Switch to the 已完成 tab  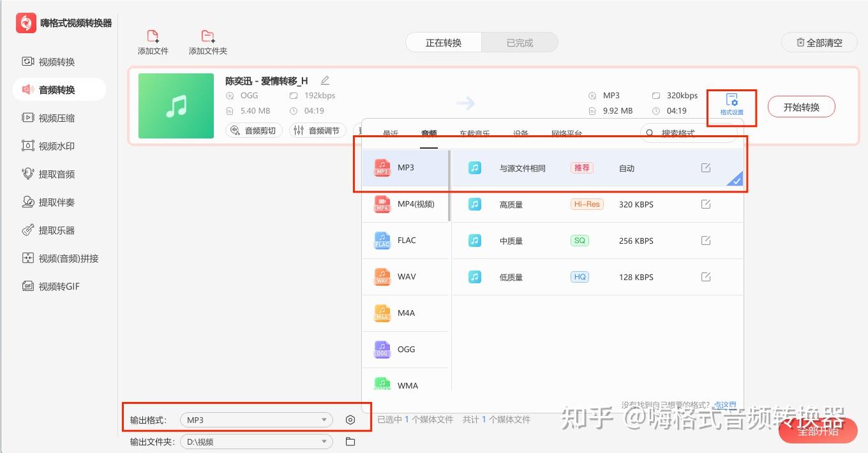(520, 43)
